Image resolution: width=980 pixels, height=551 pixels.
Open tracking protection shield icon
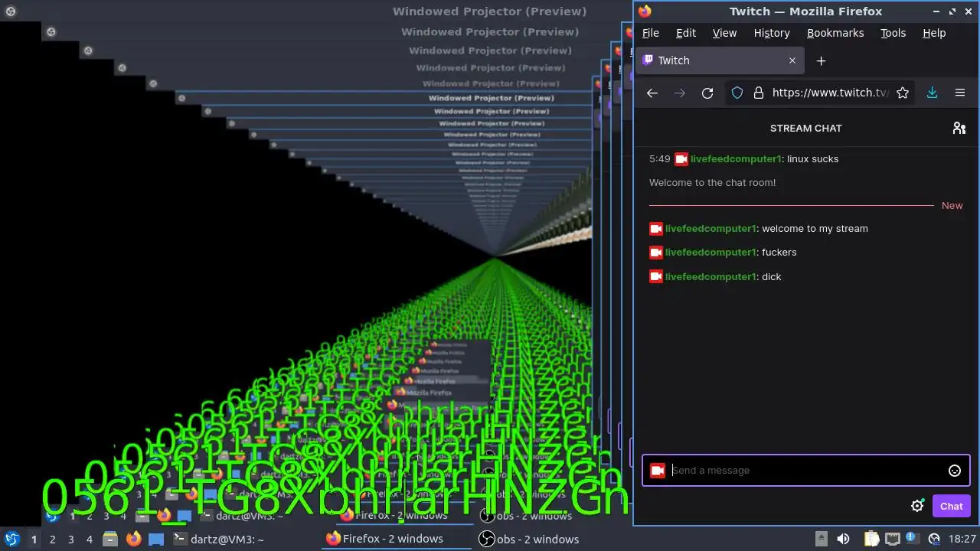point(737,93)
